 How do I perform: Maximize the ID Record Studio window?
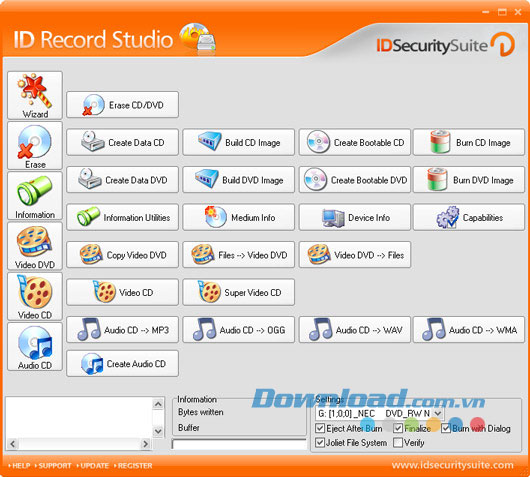point(502,12)
